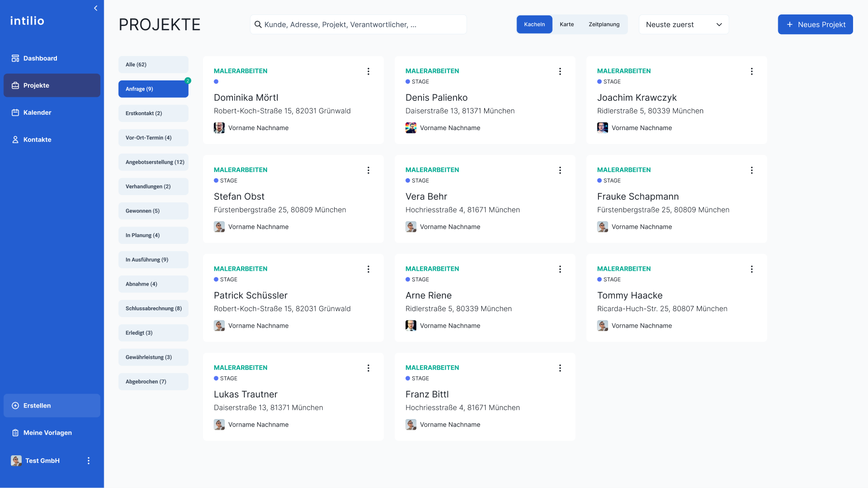Show Angebotserstellung (12) projects
Screen dimensions: 868x488
point(153,162)
